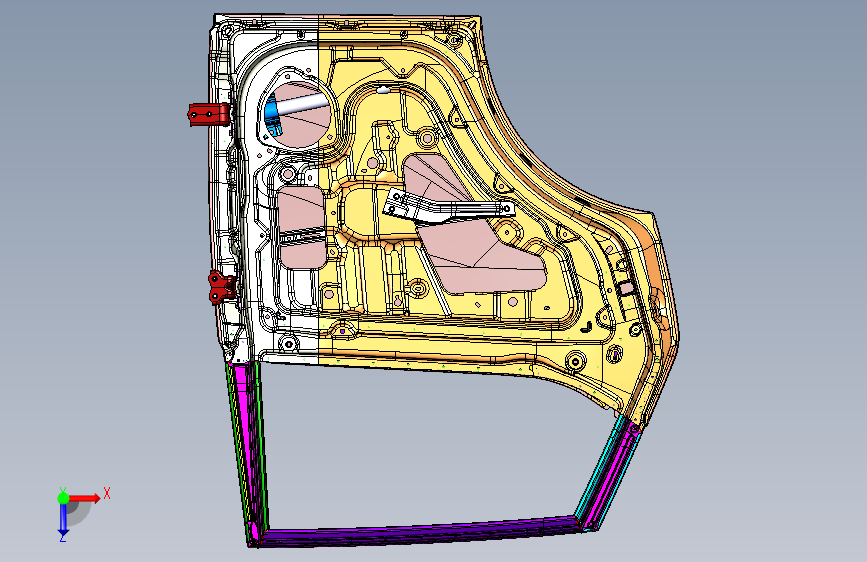Select the pink rectangular cutout on white panel
This screenshot has height=562, width=867.
(x=301, y=227)
